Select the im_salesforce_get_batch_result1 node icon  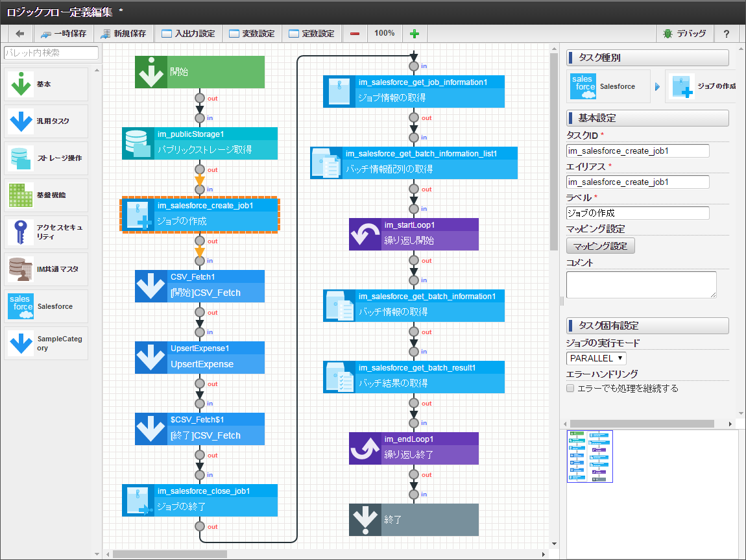click(x=339, y=377)
